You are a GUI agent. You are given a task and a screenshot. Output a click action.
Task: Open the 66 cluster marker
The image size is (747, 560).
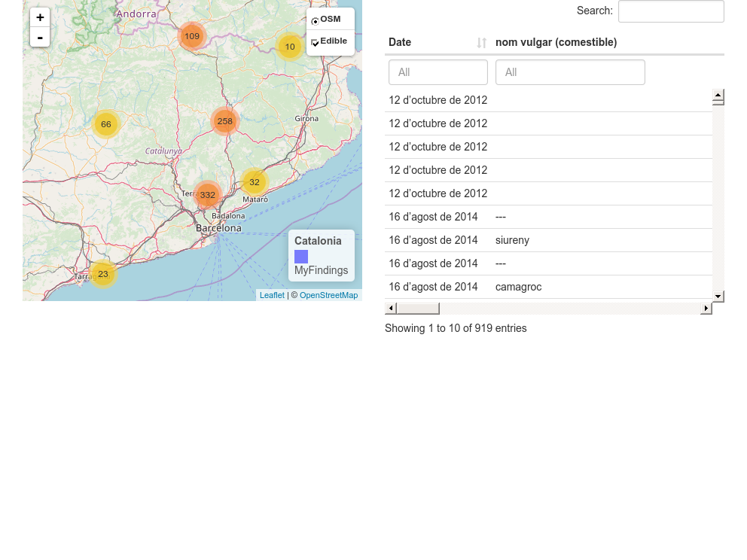click(x=106, y=124)
